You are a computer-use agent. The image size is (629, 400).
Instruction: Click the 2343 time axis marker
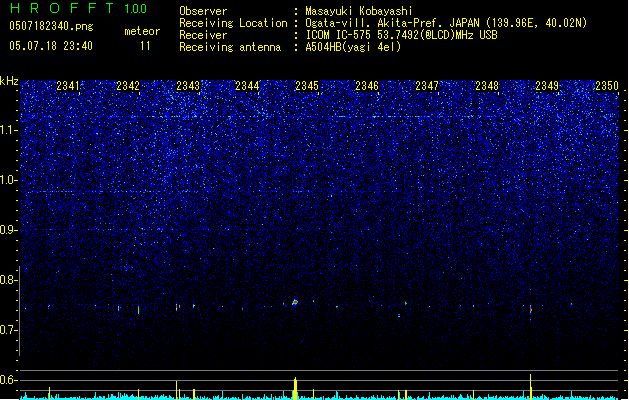tap(188, 86)
